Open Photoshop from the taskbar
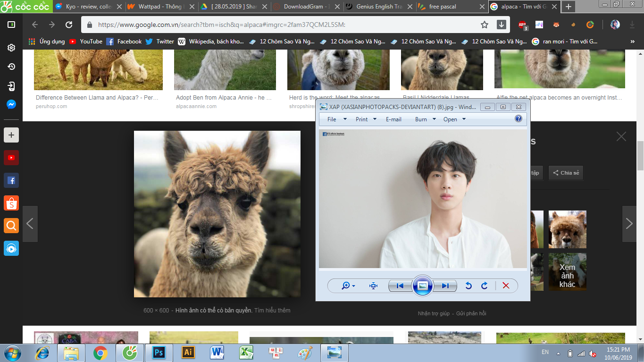Screen dimensions: 644x362 click(158, 352)
